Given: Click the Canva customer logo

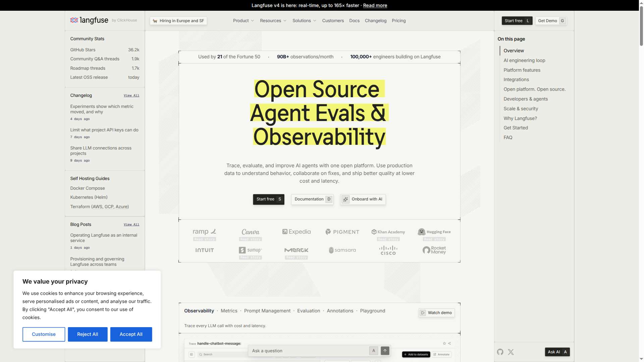Looking at the screenshot, I should (250, 232).
